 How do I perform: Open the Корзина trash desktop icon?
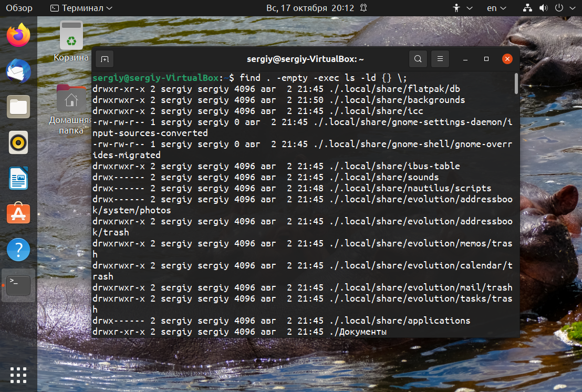pyautogui.click(x=71, y=41)
